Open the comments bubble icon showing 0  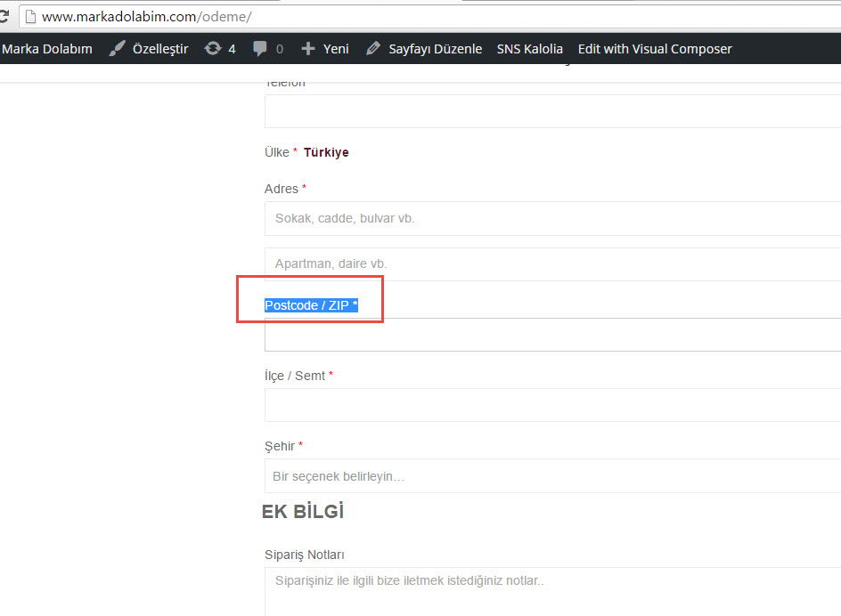pyautogui.click(x=260, y=49)
